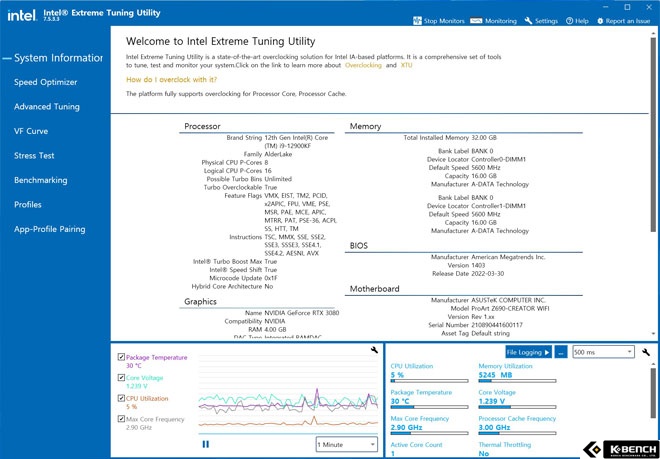Open the 1 Minute time range dropdown

[346, 444]
